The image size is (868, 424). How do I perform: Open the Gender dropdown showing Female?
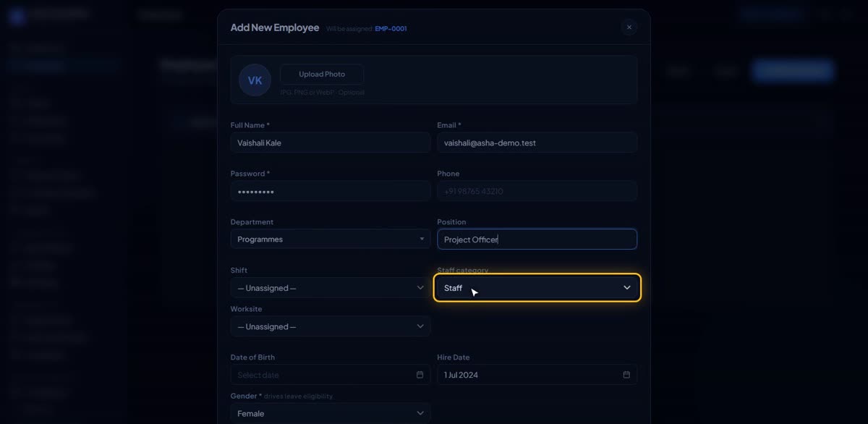coord(331,413)
